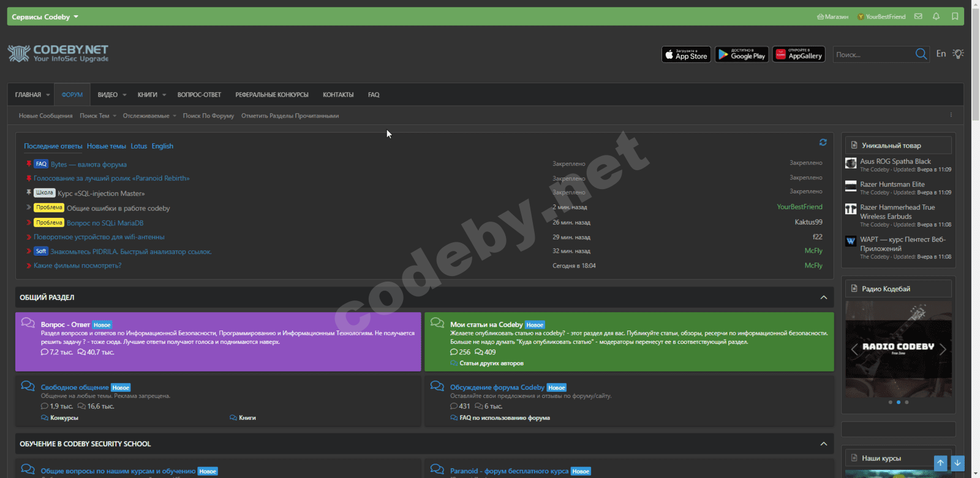Image resolution: width=980 pixels, height=478 pixels.
Task: Click the Вопрос - Ответ forum icon
Action: pyautogui.click(x=28, y=323)
